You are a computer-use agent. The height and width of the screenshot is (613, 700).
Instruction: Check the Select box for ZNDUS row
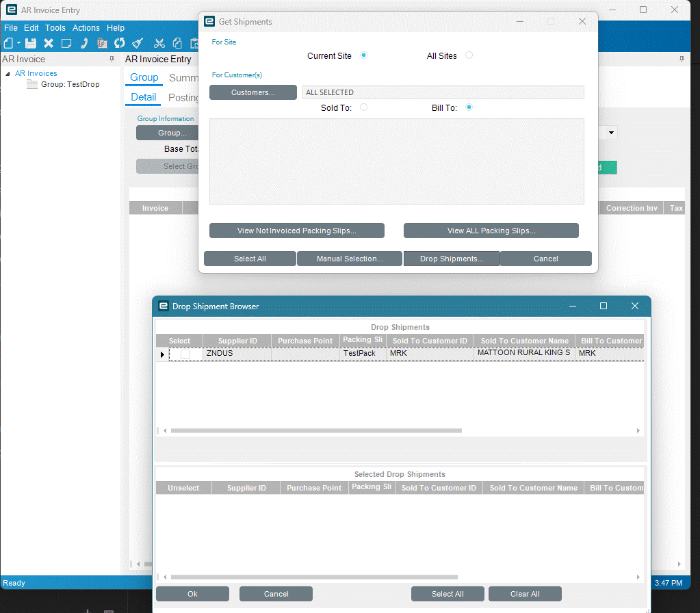point(185,354)
